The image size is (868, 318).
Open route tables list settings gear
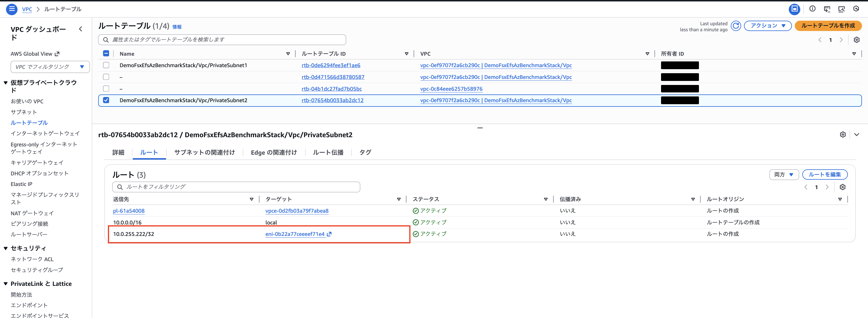[x=856, y=40]
